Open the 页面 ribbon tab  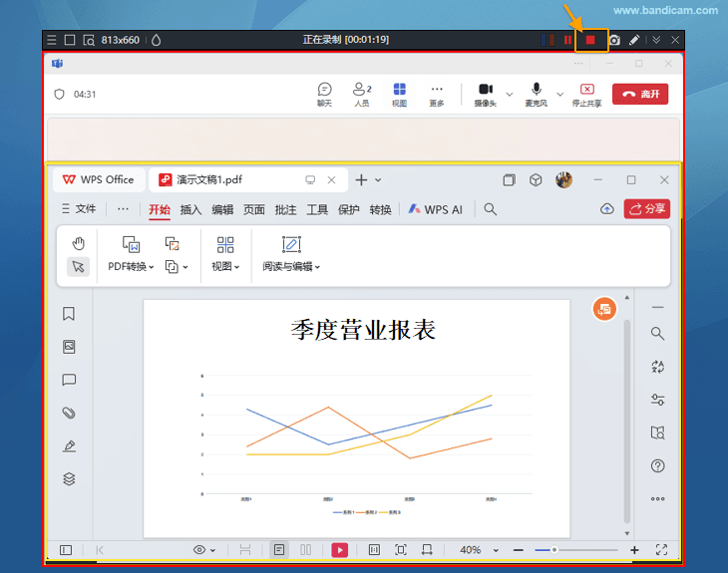coord(254,209)
